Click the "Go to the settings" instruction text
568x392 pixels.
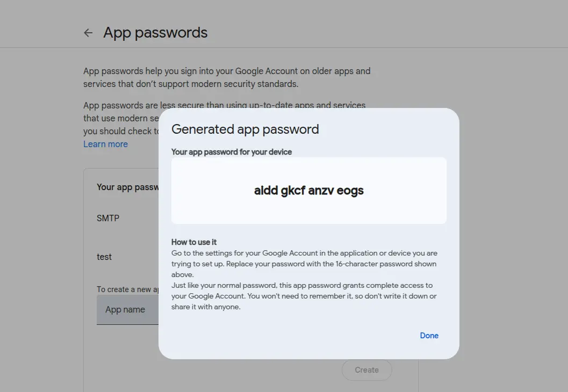pyautogui.click(x=304, y=264)
